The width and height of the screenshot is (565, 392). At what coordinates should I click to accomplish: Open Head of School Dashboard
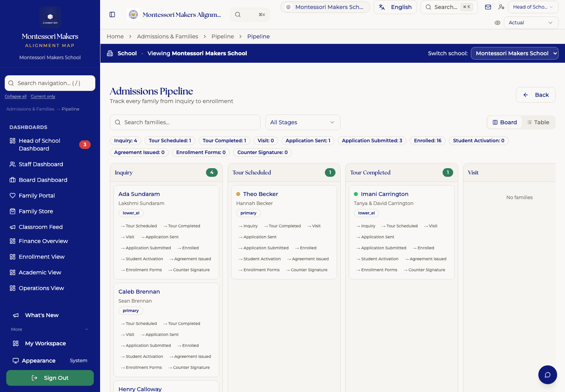(x=50, y=145)
